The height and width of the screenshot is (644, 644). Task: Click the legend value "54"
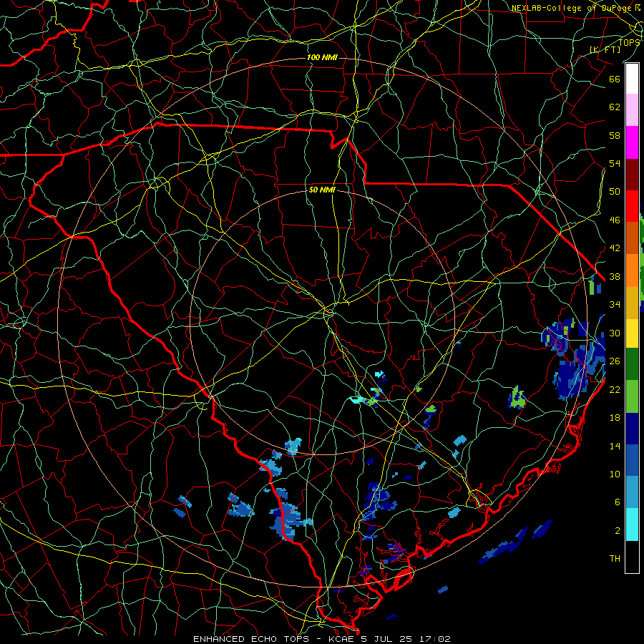615,163
